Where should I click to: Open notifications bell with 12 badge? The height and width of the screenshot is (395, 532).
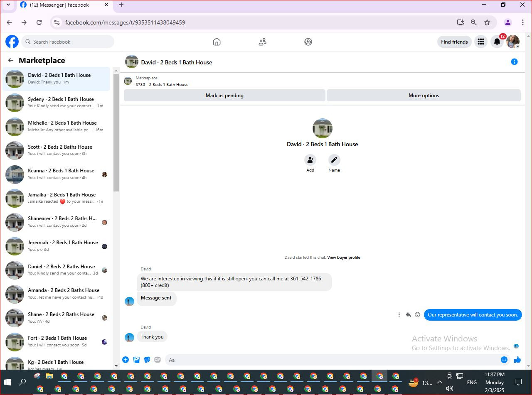[x=497, y=42]
